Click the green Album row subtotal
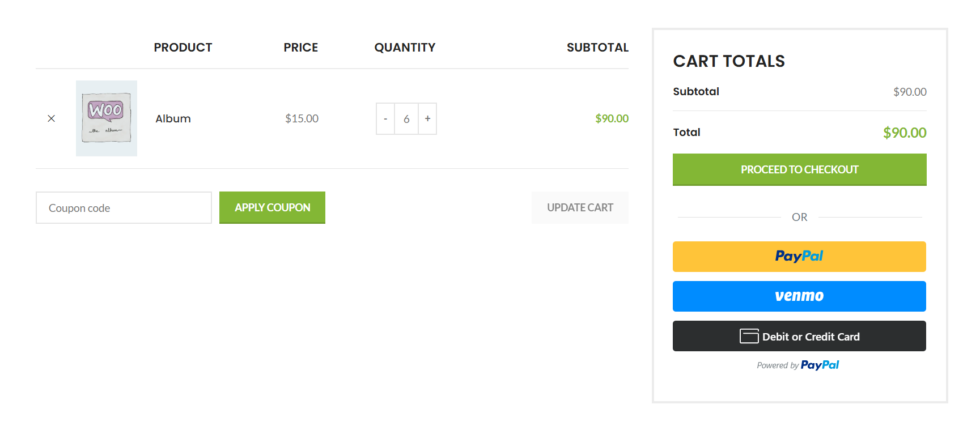 [612, 118]
